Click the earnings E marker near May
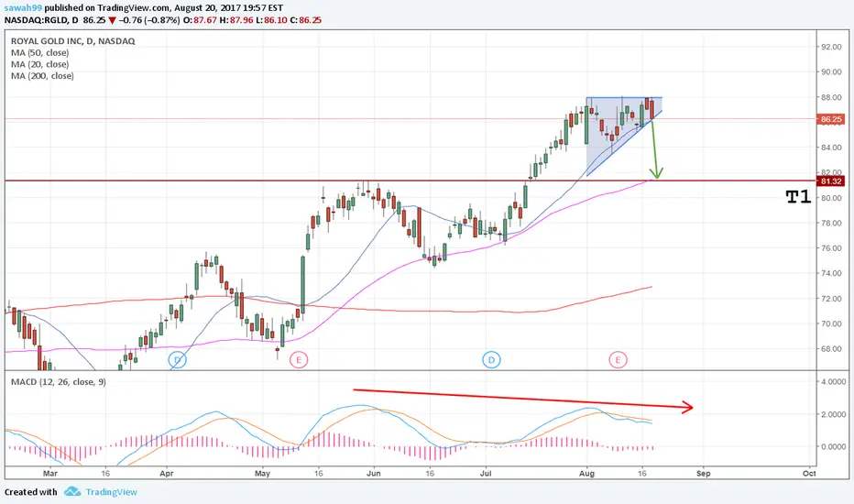Viewport: 854px width, 504px height. coord(299,359)
